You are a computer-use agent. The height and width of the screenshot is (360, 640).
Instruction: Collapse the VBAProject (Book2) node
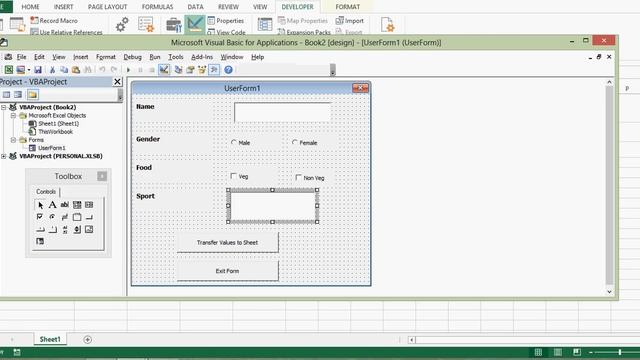click(4, 107)
